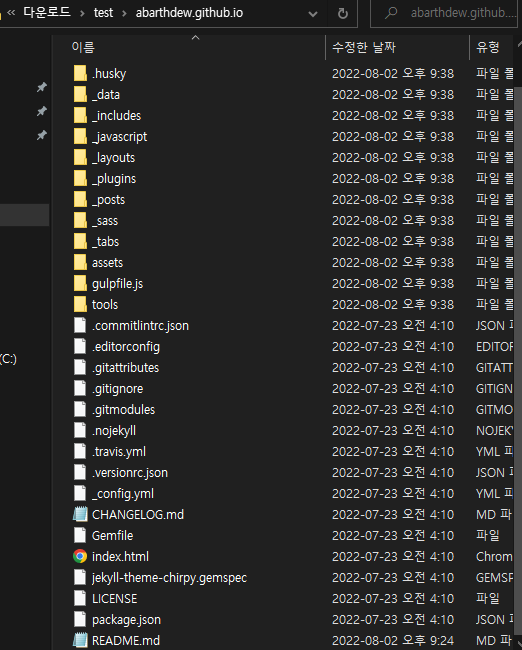Viewport: 522px width, 650px height.
Task: Click the 파일 type cell of Gemfile
Action: click(x=488, y=536)
